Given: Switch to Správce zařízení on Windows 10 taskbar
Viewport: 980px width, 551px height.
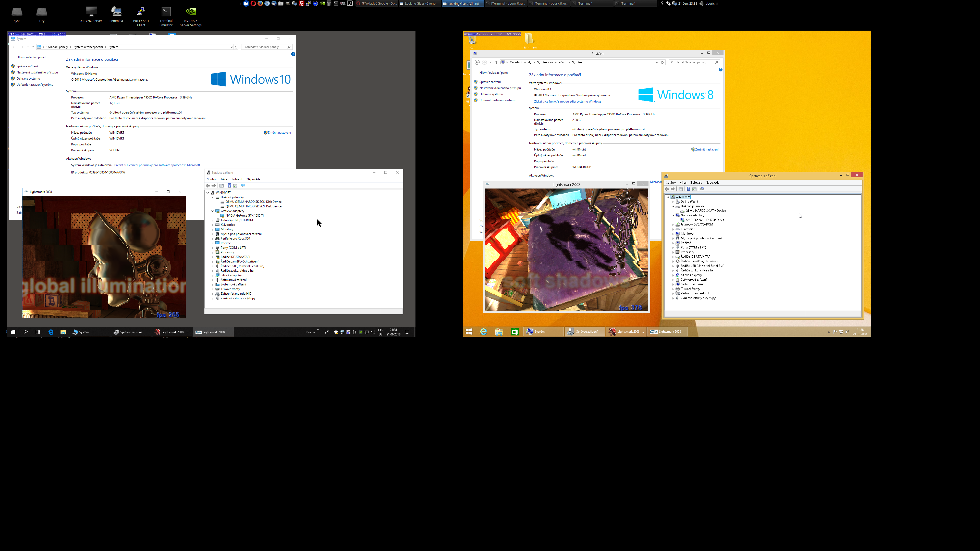Looking at the screenshot, I should [x=131, y=332].
